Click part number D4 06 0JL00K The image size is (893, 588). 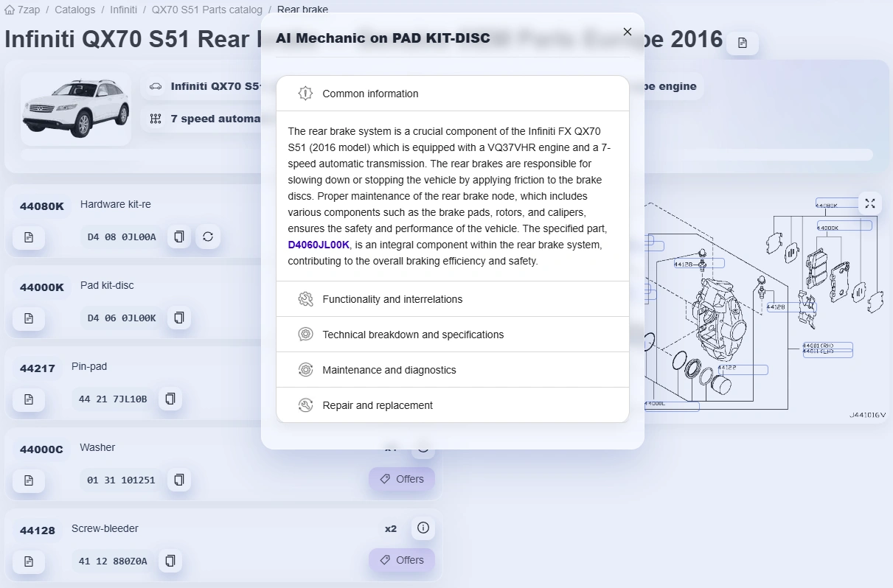click(122, 318)
